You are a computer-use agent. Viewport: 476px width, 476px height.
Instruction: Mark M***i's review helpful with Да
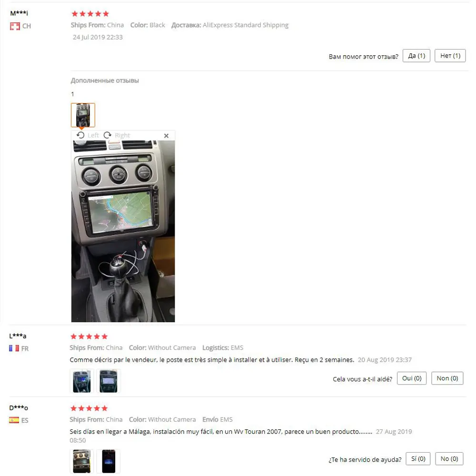(416, 56)
